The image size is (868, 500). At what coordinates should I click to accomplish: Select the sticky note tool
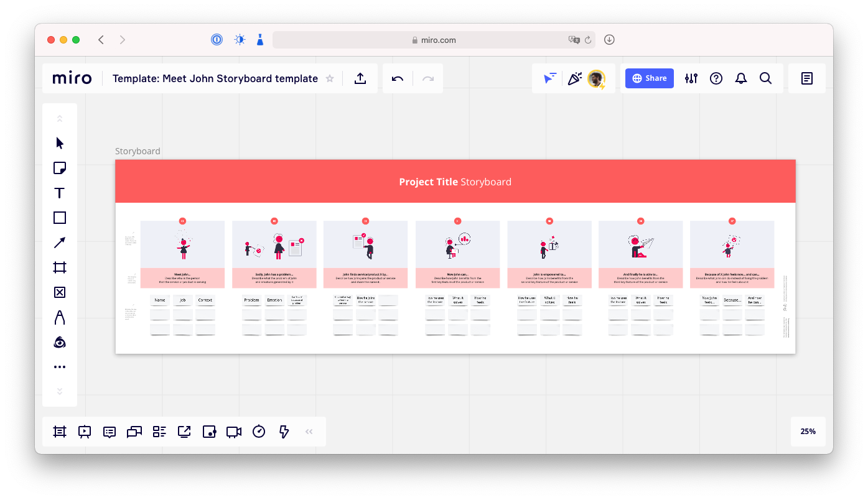click(60, 168)
